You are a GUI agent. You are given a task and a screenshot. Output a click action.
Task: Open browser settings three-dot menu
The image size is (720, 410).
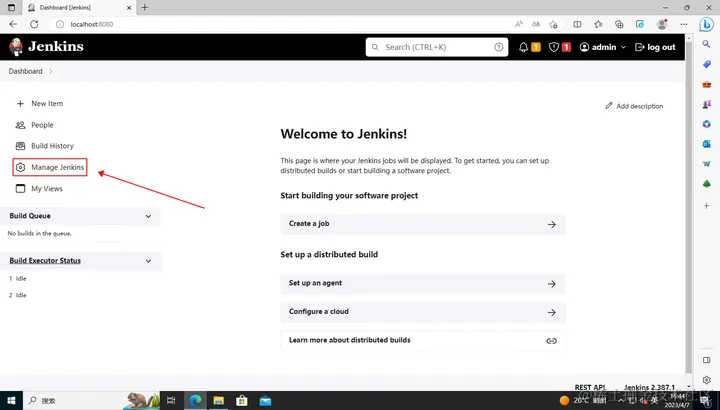pos(684,24)
